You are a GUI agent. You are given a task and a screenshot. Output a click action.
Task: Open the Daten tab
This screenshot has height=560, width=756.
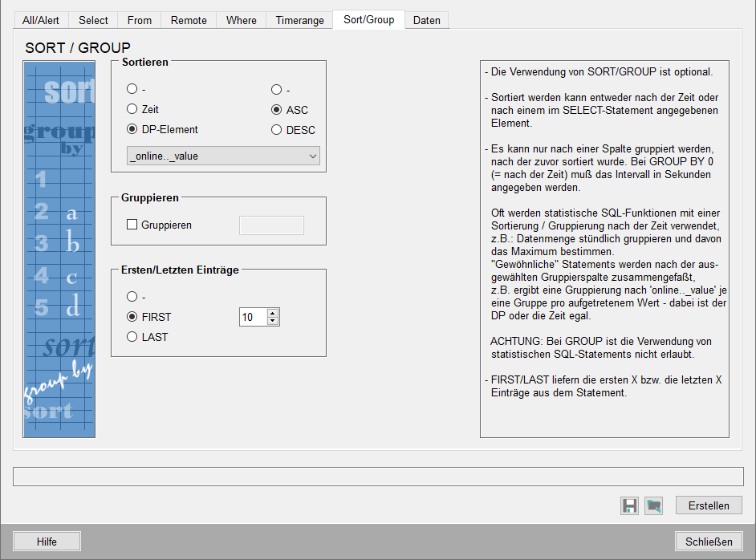point(426,20)
